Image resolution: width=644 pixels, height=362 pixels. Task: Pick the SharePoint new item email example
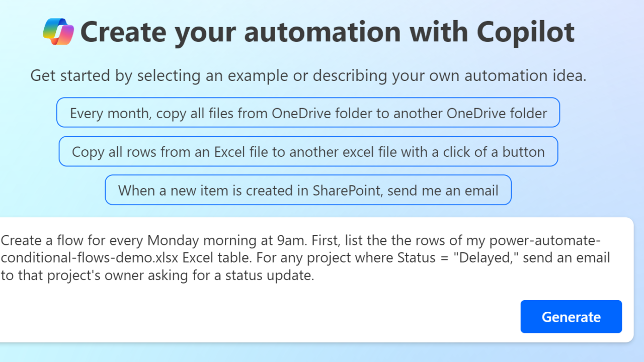click(x=308, y=190)
